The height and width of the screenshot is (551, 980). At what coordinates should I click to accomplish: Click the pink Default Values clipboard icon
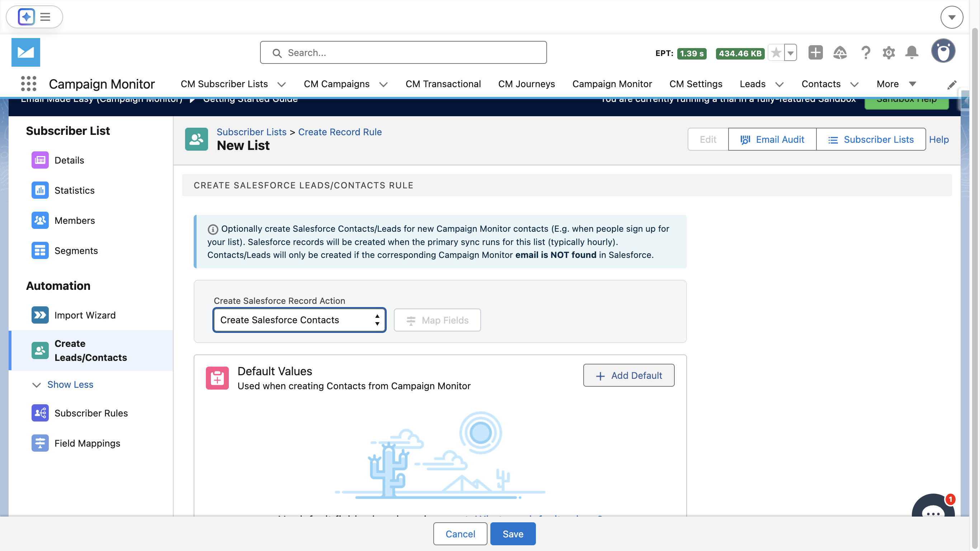(x=217, y=378)
